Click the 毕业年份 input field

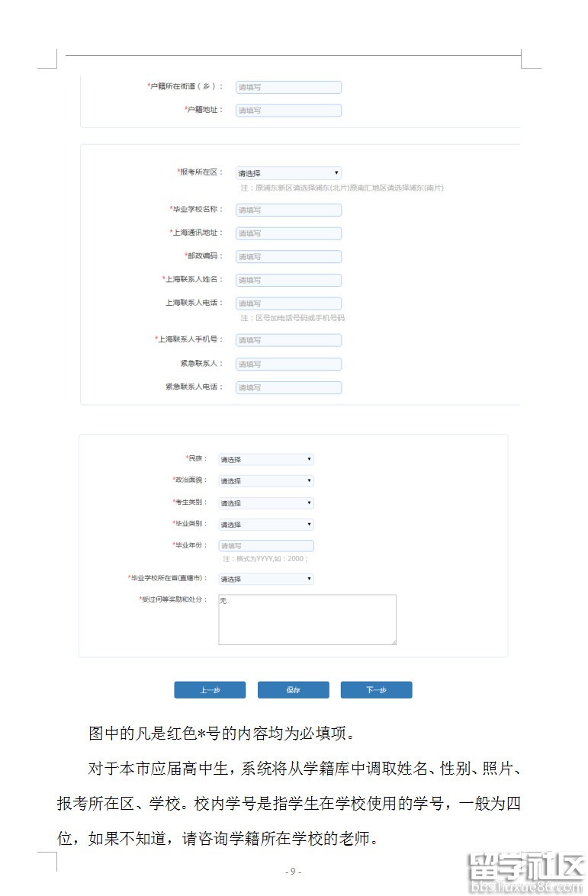265,546
